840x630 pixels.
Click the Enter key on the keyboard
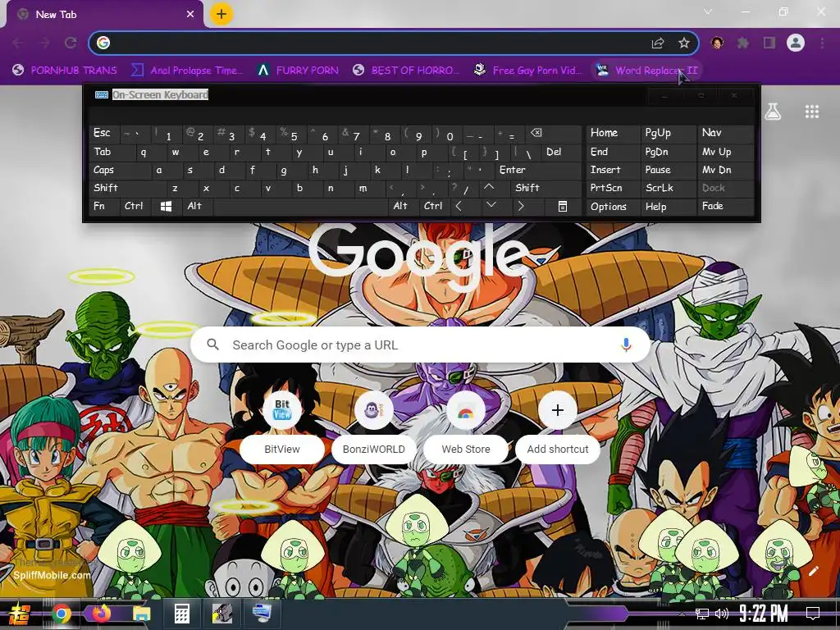538,171
